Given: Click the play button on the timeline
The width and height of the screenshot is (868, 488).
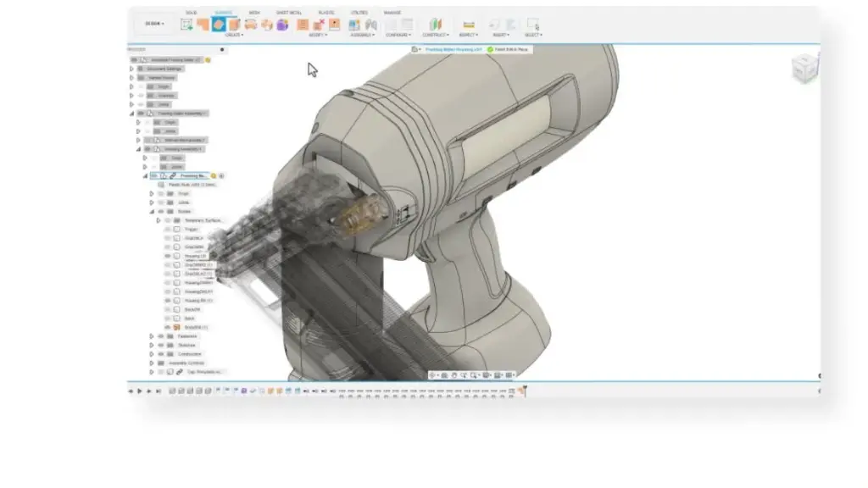Looking at the screenshot, I should pyautogui.click(x=139, y=391).
